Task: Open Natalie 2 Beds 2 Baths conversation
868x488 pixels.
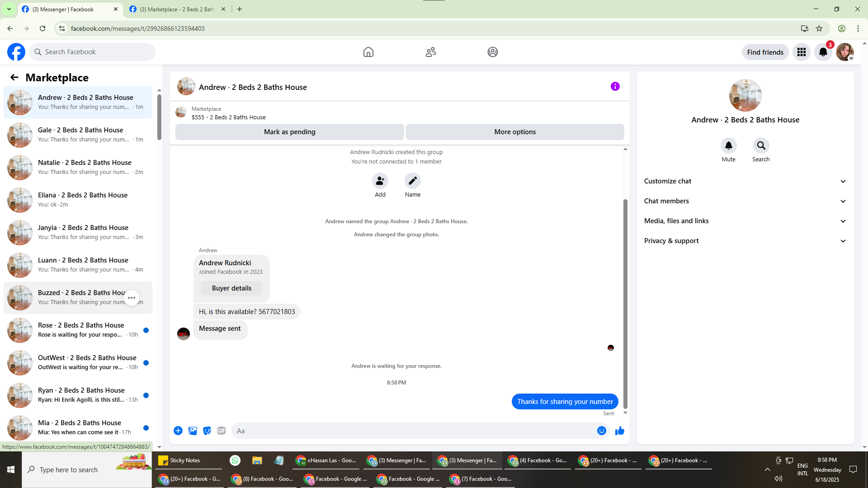Action: coord(78,168)
